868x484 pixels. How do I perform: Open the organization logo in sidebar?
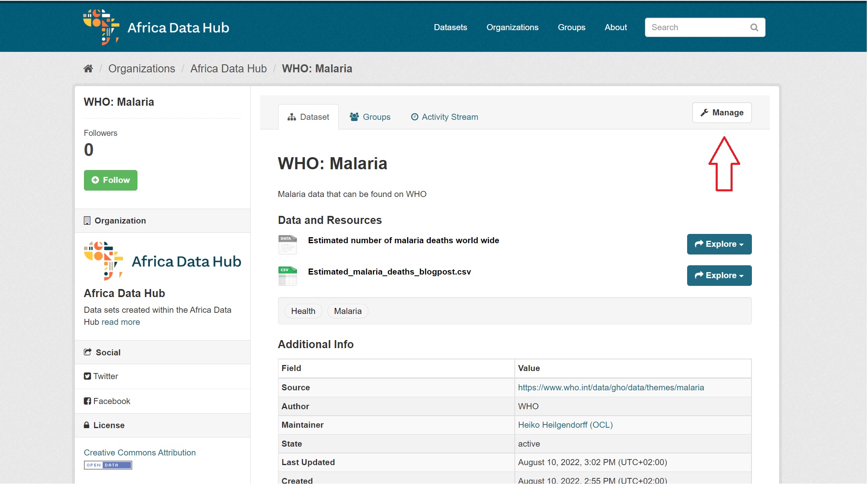pos(162,261)
